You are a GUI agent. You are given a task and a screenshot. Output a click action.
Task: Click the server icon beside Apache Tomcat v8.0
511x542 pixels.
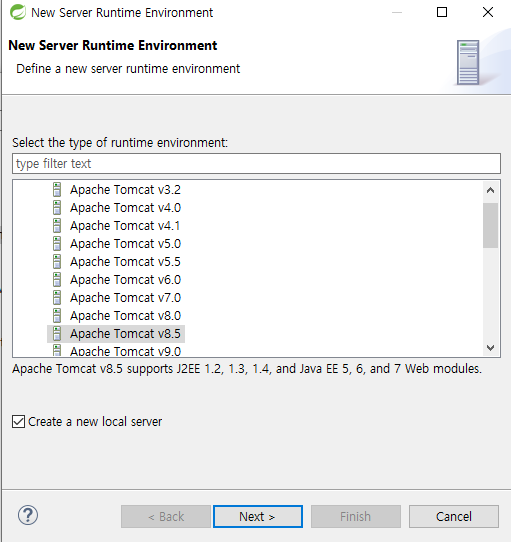click(57, 316)
